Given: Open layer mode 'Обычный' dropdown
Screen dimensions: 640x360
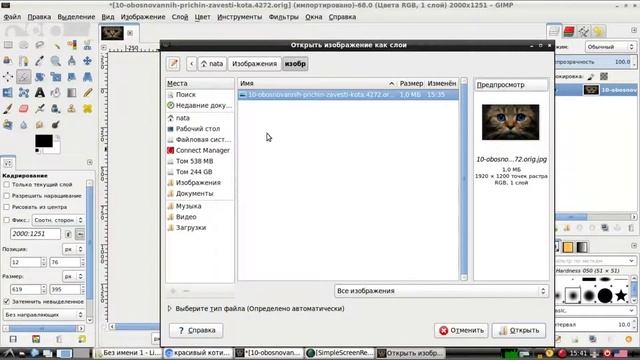Looking at the screenshot, I should pyautogui.click(x=610, y=47).
